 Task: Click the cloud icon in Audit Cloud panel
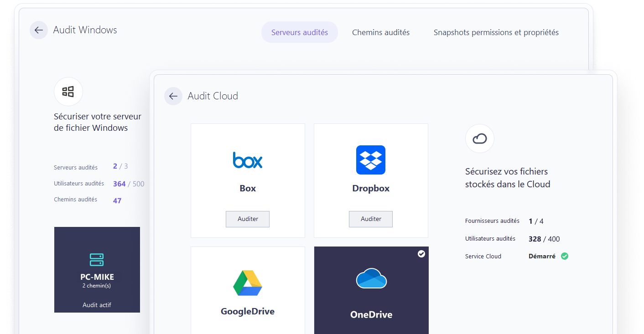click(x=480, y=139)
